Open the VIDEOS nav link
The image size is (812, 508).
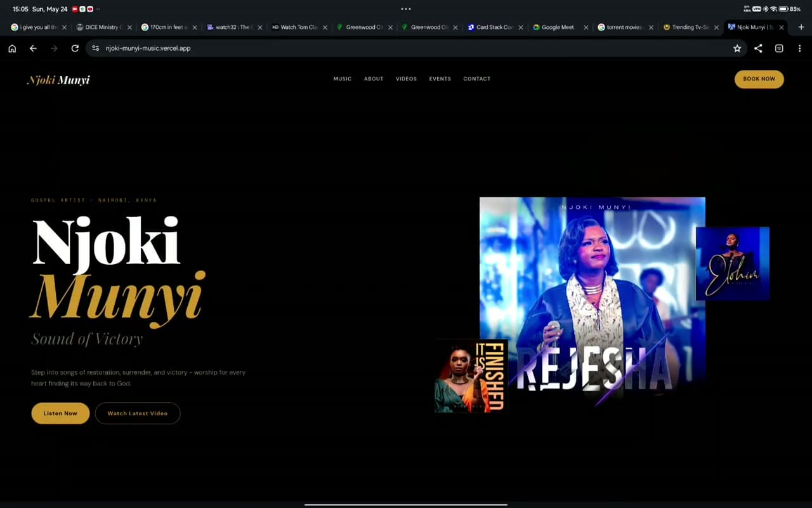pyautogui.click(x=407, y=79)
